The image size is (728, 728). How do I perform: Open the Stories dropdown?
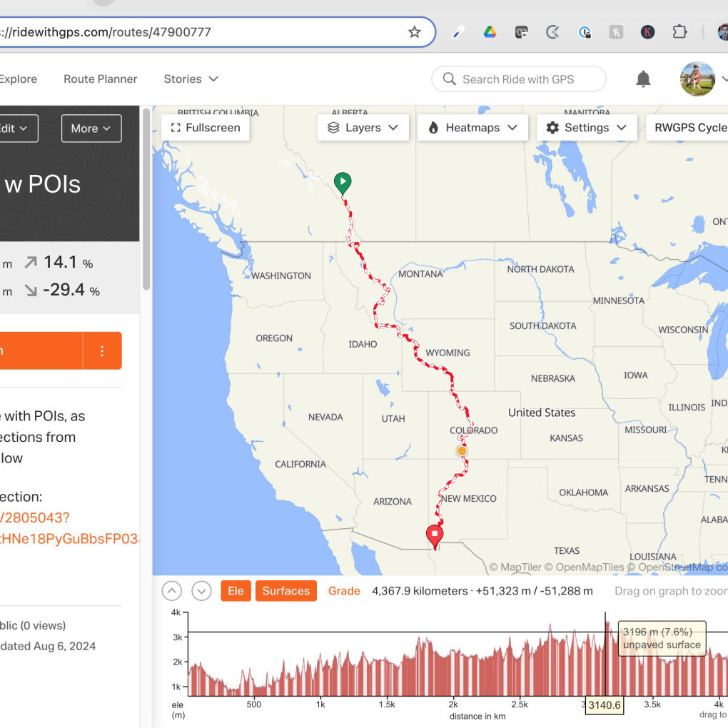[190, 79]
